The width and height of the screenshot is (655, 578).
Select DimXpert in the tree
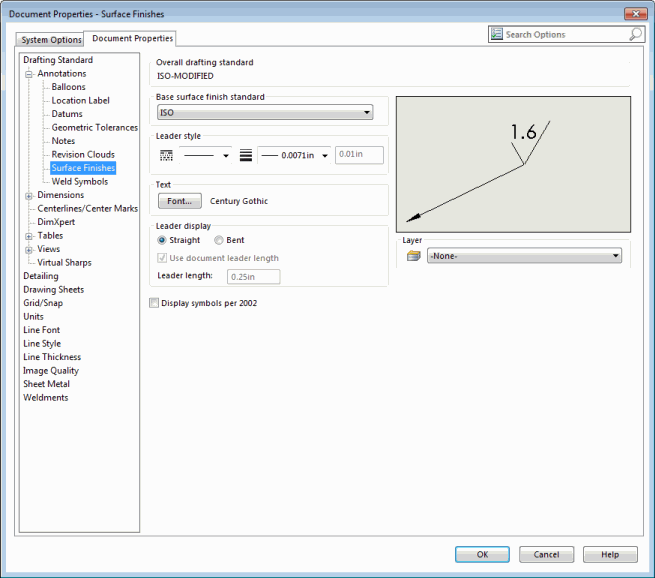(x=56, y=222)
